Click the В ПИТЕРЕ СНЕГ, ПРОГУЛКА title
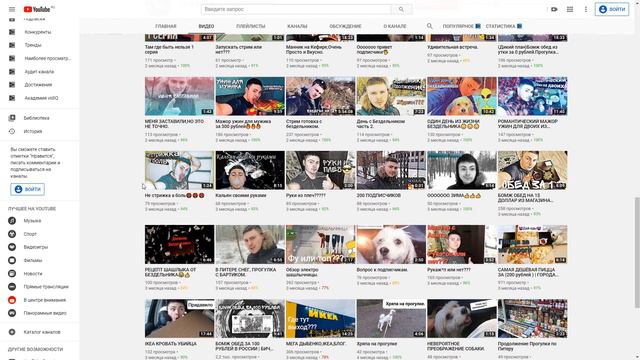 (x=246, y=272)
